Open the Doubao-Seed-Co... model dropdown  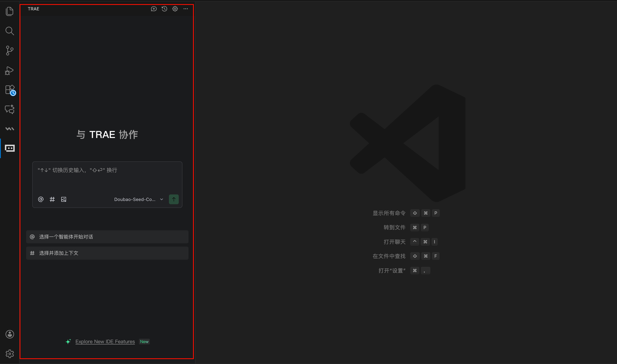[139, 199]
